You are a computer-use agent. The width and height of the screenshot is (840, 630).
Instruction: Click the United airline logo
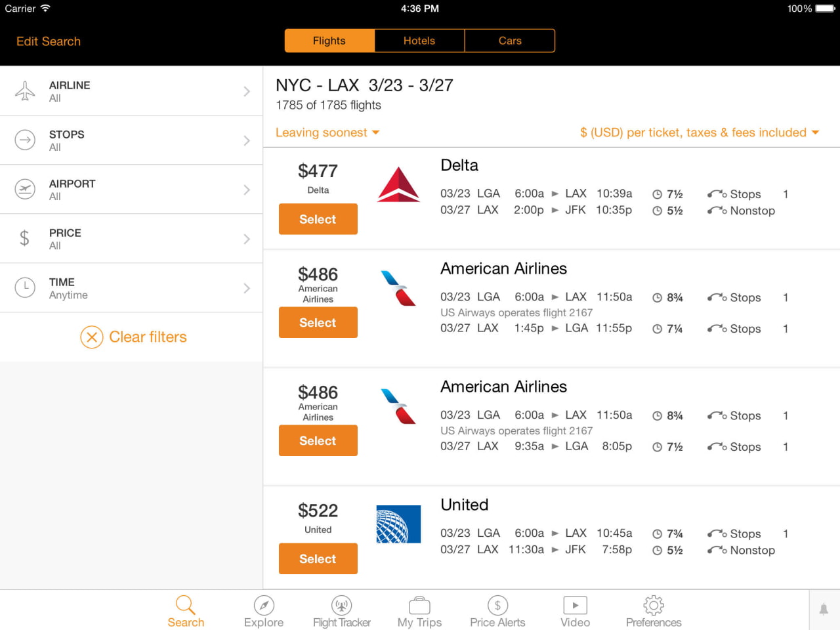click(x=398, y=524)
